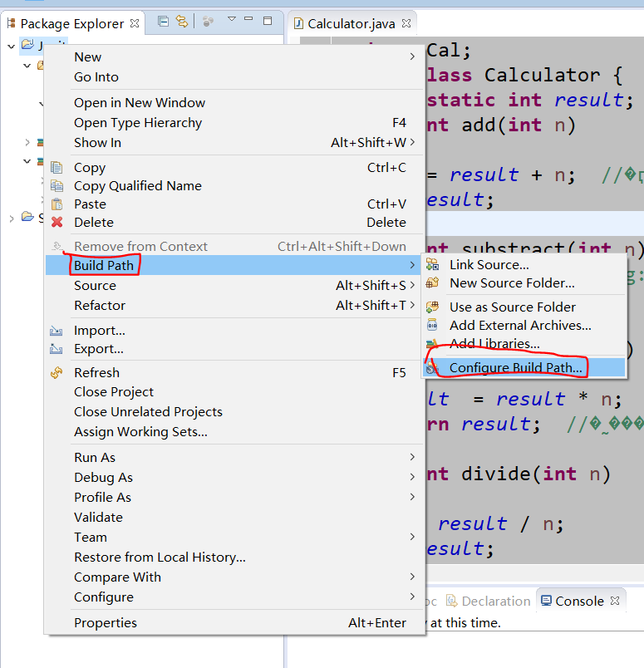
Task: Maximize the Package Explorer panel
Action: tap(268, 21)
